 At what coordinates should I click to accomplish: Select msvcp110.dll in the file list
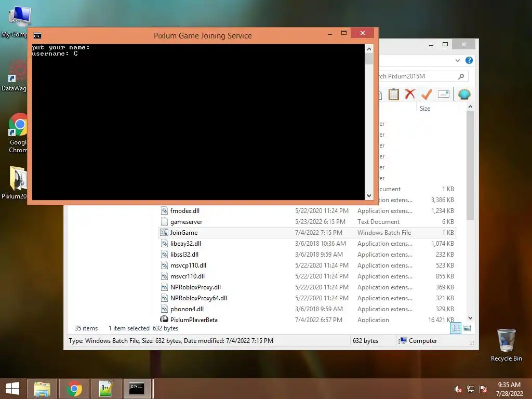[x=188, y=265]
